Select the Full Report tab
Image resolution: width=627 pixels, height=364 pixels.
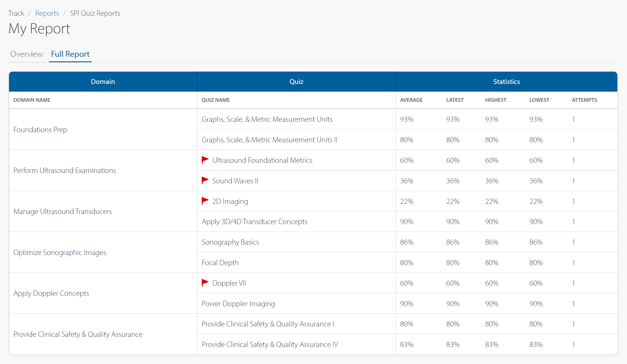70,54
